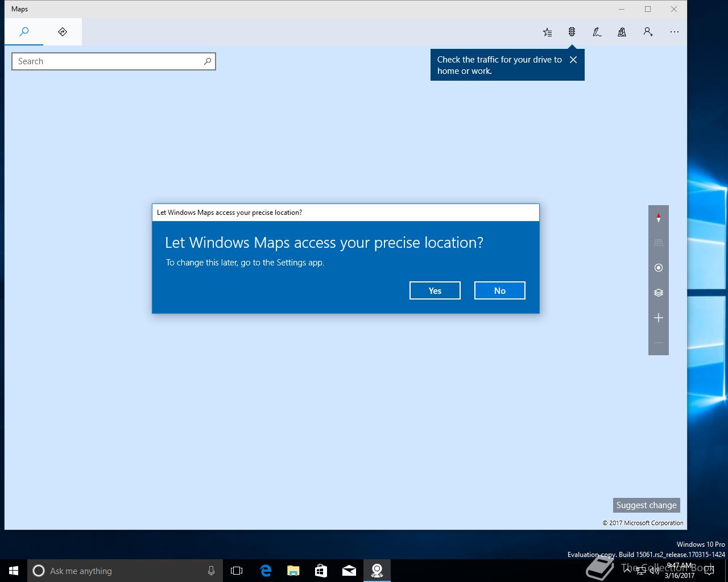The image size is (728, 582).
Task: Open Saved places favorites icon
Action: click(x=547, y=32)
